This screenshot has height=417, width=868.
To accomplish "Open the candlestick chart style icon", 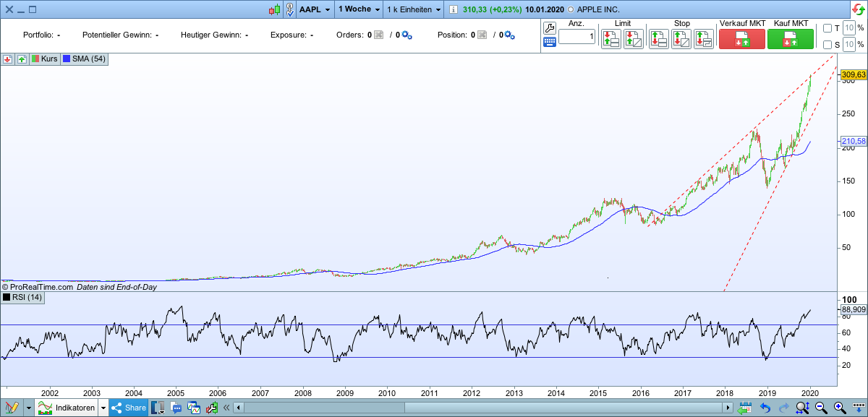I will coord(274,9).
